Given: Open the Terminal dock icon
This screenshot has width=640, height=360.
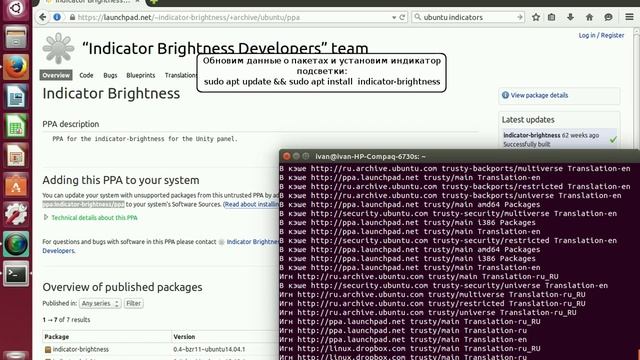Looking at the screenshot, I should [x=16, y=274].
